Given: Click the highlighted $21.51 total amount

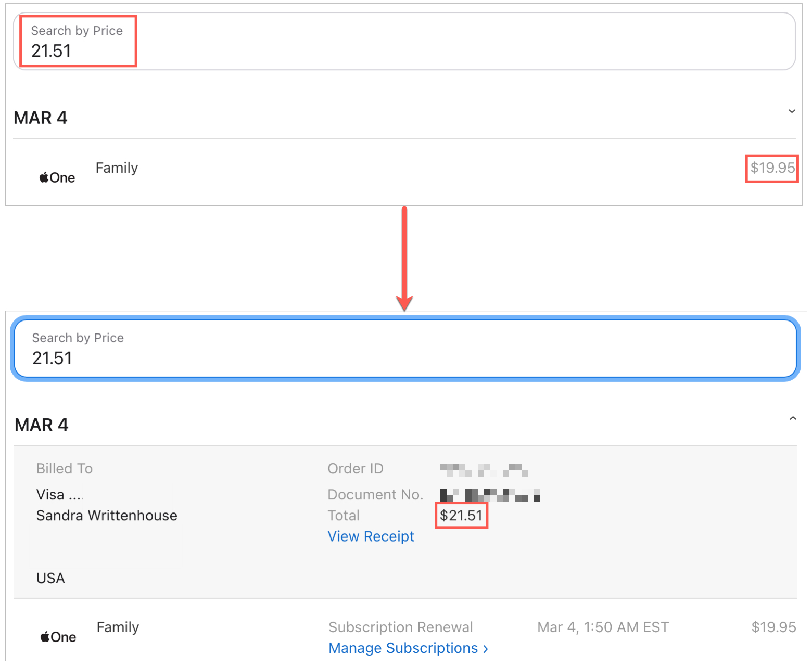Looking at the screenshot, I should point(461,516).
